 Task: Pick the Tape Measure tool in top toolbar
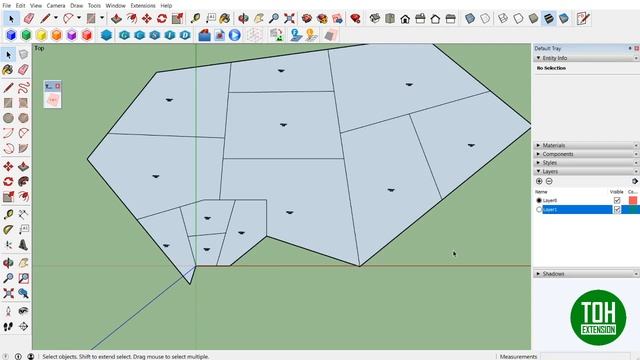tap(196, 18)
